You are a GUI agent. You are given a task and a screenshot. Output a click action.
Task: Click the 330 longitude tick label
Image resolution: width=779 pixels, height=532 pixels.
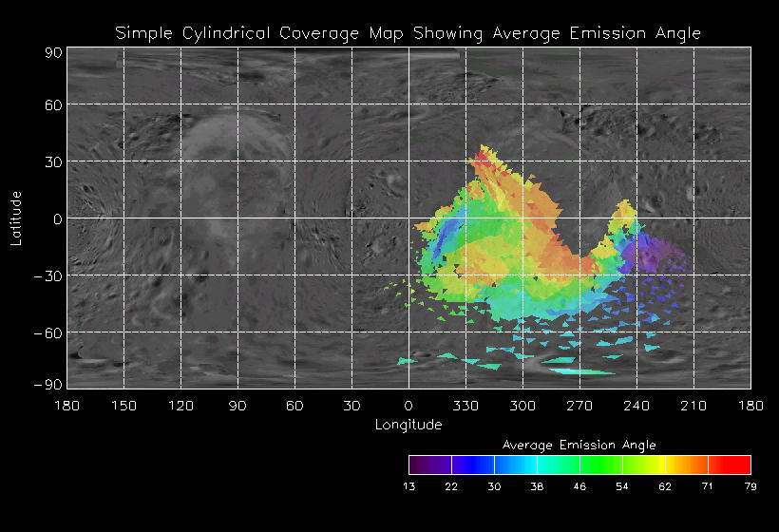(x=465, y=406)
